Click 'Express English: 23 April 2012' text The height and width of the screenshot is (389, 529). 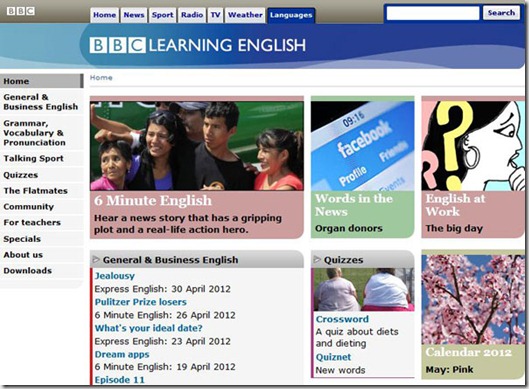pos(163,341)
